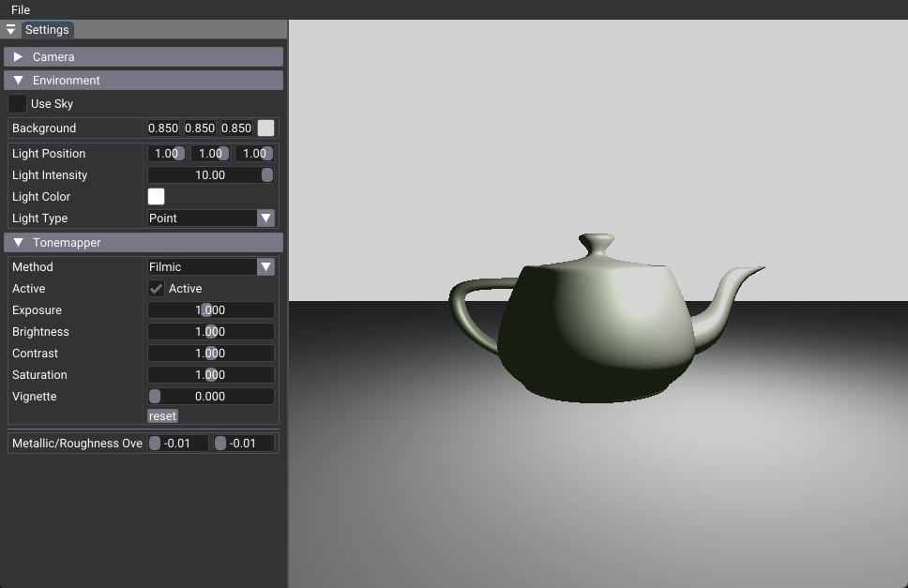The width and height of the screenshot is (908, 588).
Task: Click the Vignette slider
Action: click(x=210, y=397)
